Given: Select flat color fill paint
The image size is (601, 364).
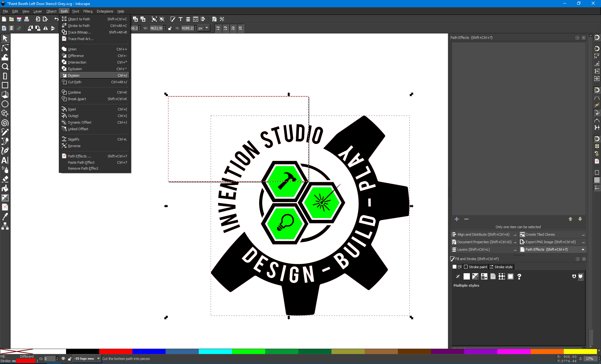Looking at the screenshot, I should pos(467,276).
